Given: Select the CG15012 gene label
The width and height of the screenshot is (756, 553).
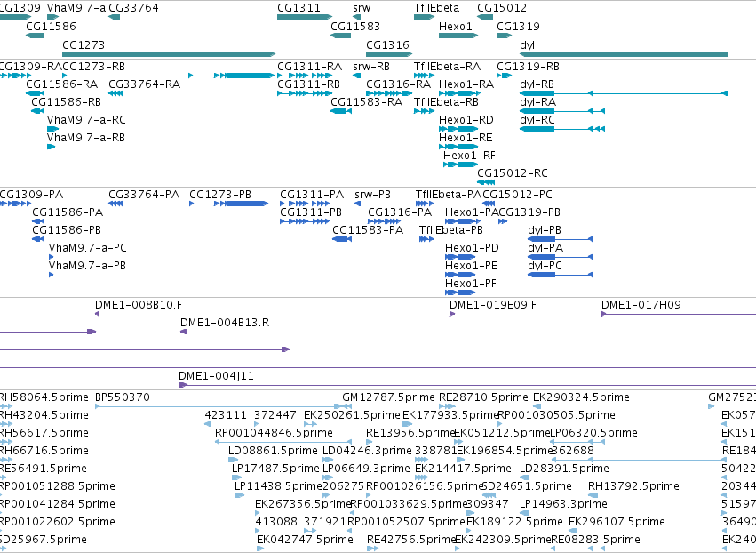Looking at the screenshot, I should tap(502, 8).
